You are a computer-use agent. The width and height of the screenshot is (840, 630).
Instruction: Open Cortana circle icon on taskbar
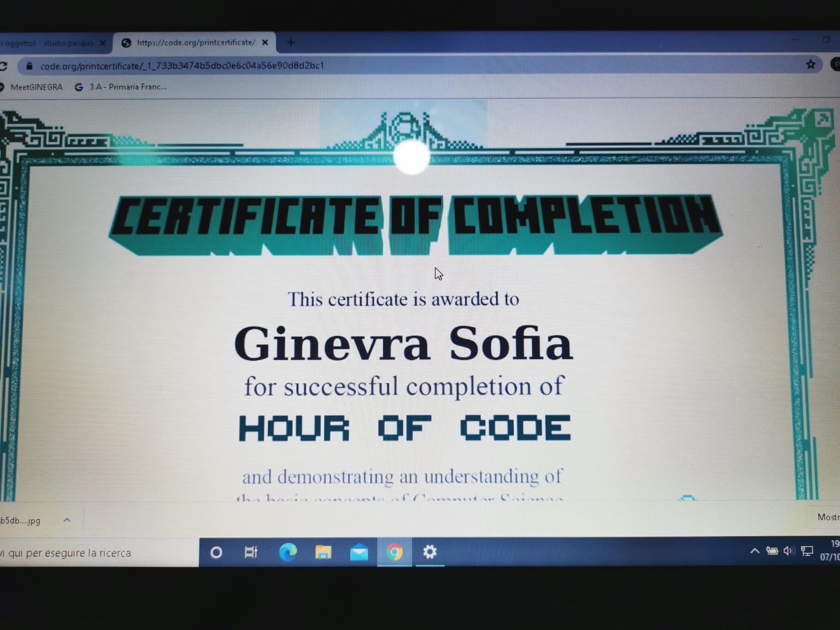point(216,552)
